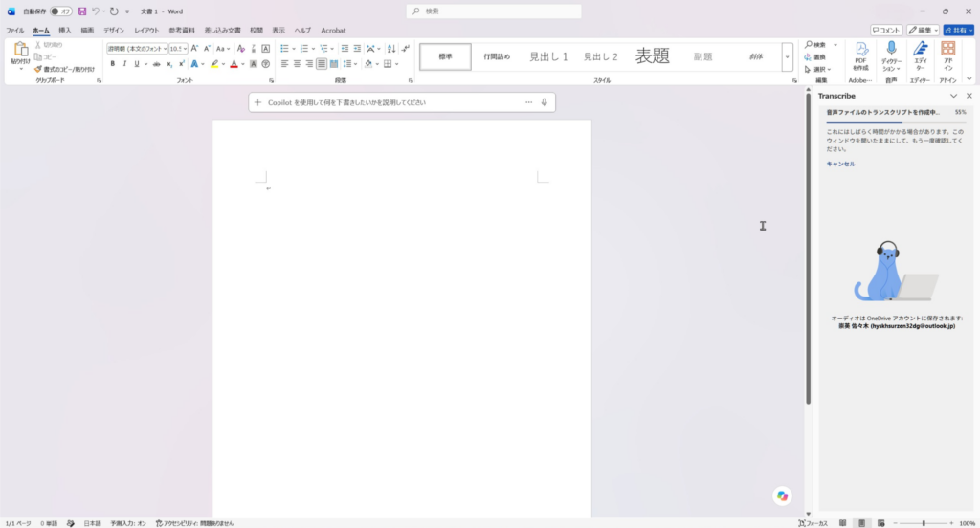The image size is (980, 528).
Task: Collapse the ribbon using chevron at right
Action: [x=969, y=79]
